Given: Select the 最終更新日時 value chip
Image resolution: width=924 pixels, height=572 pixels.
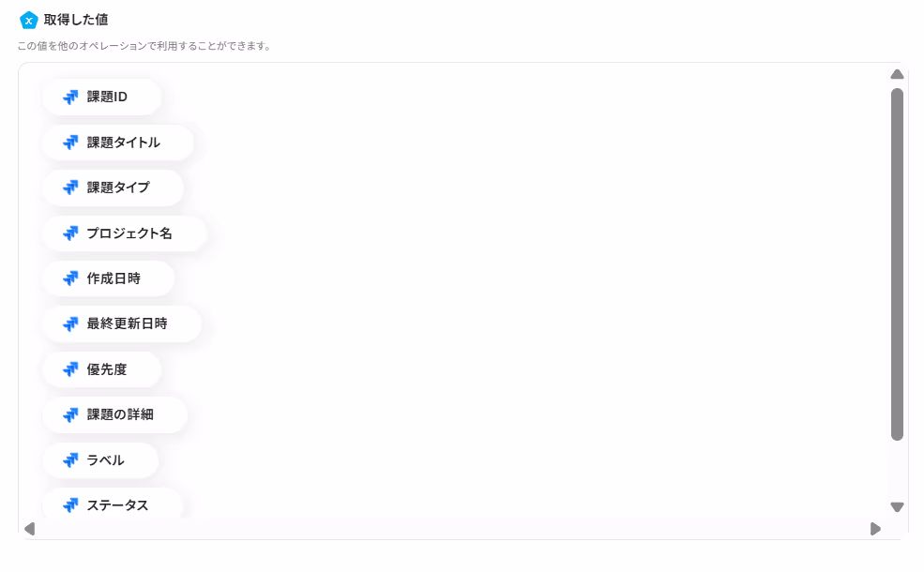Looking at the screenshot, I should pyautogui.click(x=122, y=324).
